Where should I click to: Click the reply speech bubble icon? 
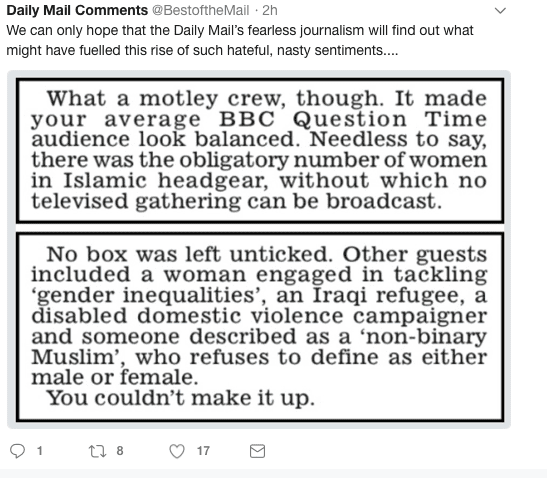point(17,451)
